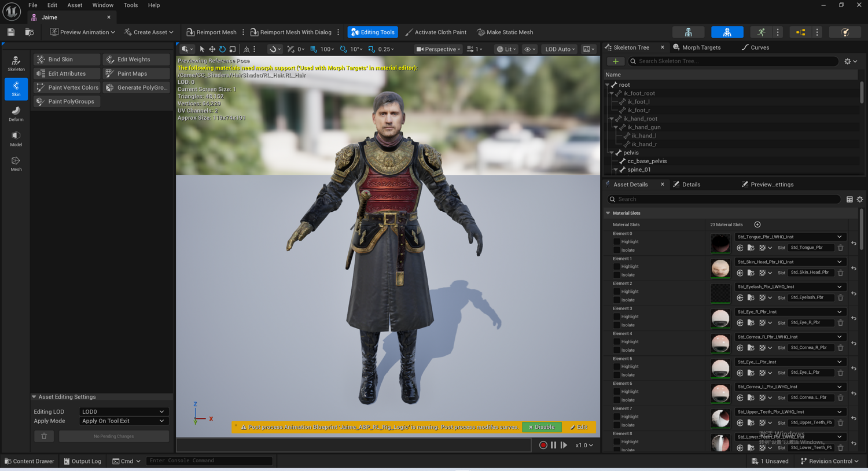Collapse the Asset Editing Settings section
This screenshot has width=868, height=471.
34,397
